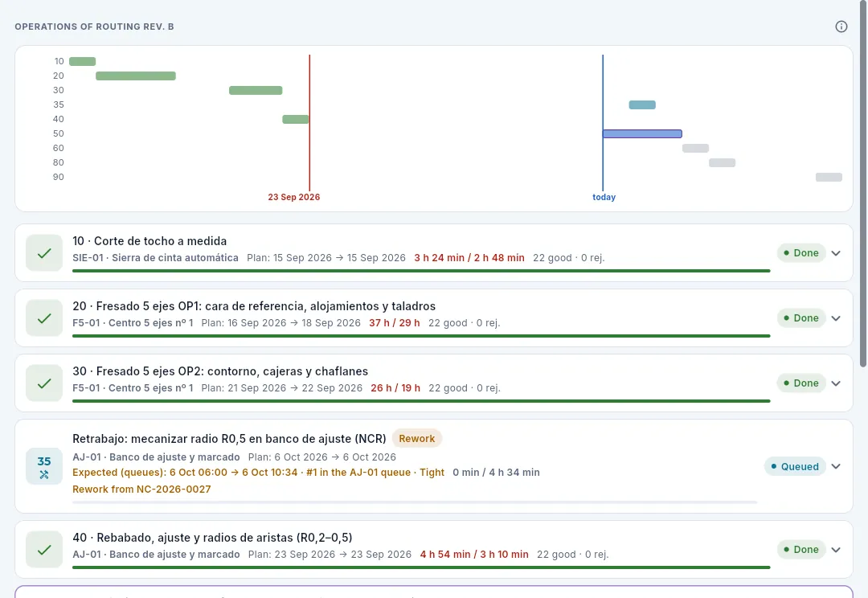Click the time text 0 min / 4 h 34 min

coord(496,473)
